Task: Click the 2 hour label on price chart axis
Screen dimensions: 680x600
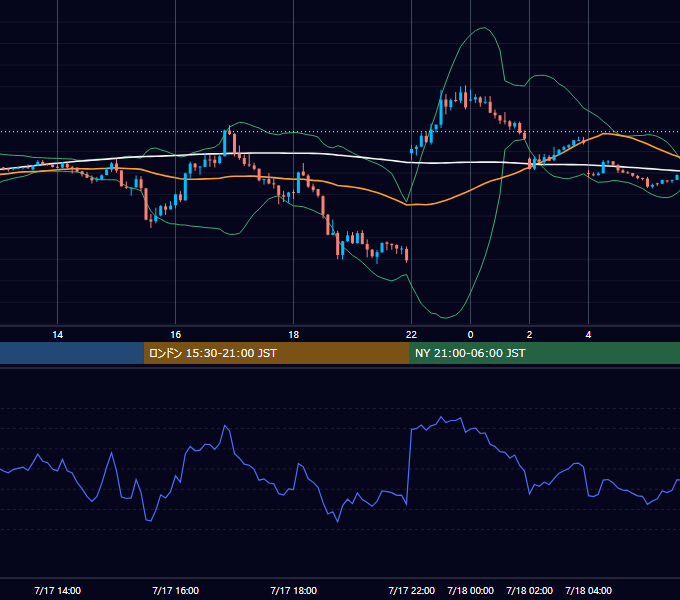Action: click(x=529, y=335)
